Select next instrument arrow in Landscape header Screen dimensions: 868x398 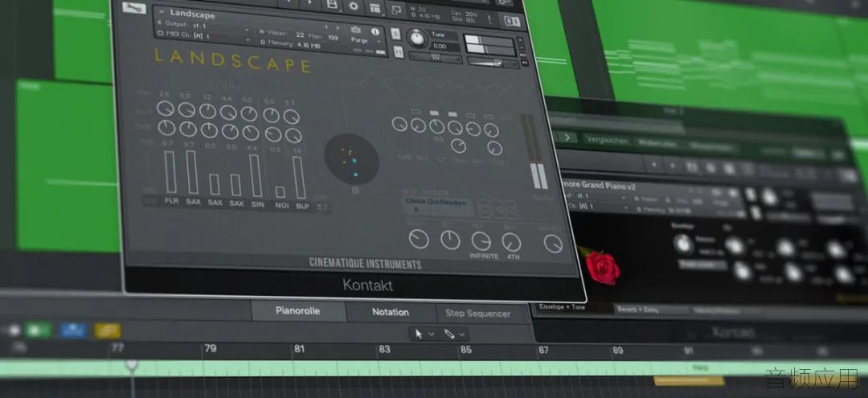click(338, 27)
